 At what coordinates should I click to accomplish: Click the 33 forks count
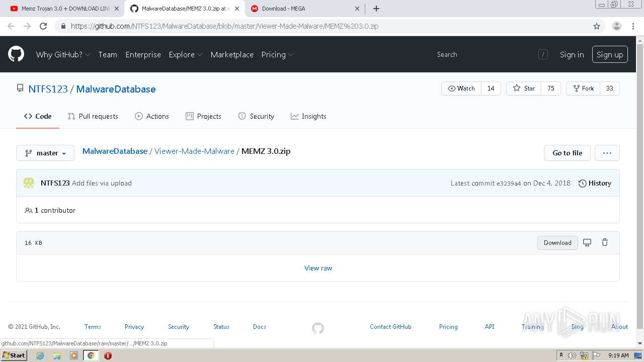(x=610, y=88)
